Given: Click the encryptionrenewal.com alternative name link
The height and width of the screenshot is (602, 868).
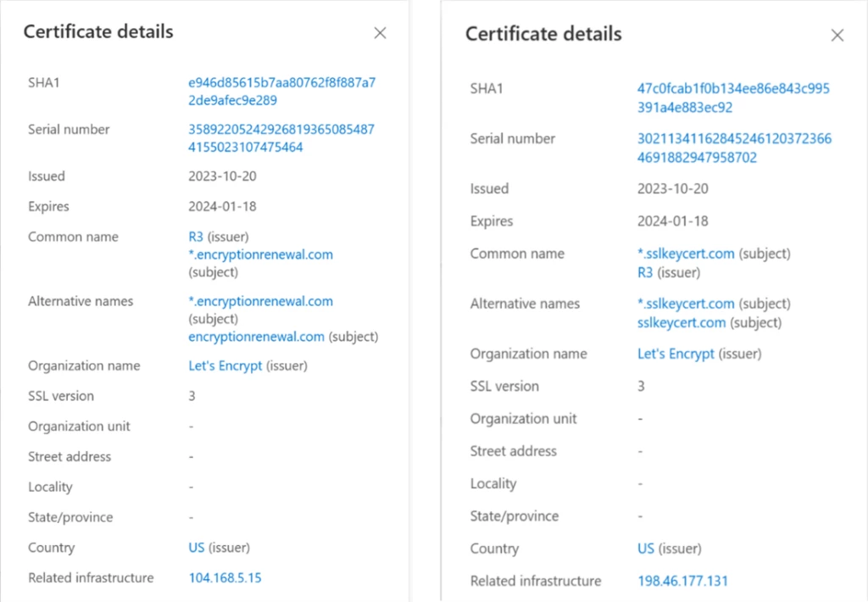Looking at the screenshot, I should point(256,337).
